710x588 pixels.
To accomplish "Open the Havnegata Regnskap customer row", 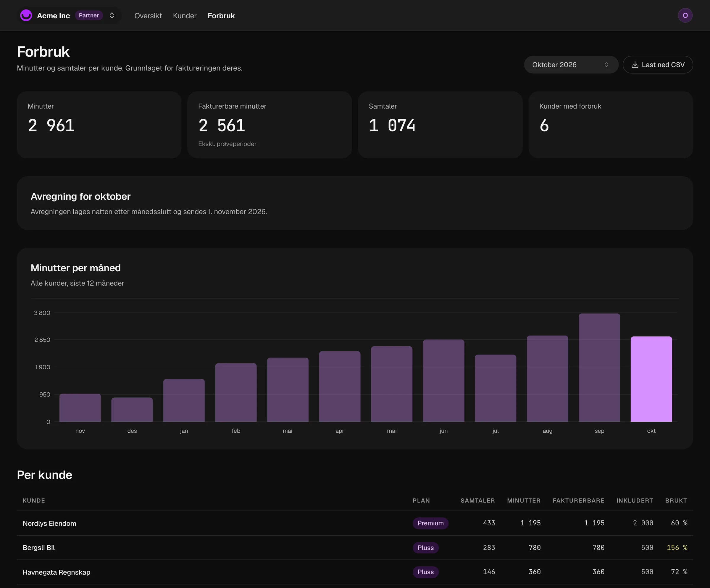I will [355, 572].
